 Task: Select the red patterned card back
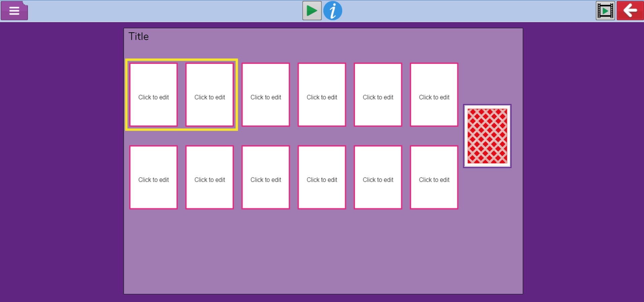point(487,136)
